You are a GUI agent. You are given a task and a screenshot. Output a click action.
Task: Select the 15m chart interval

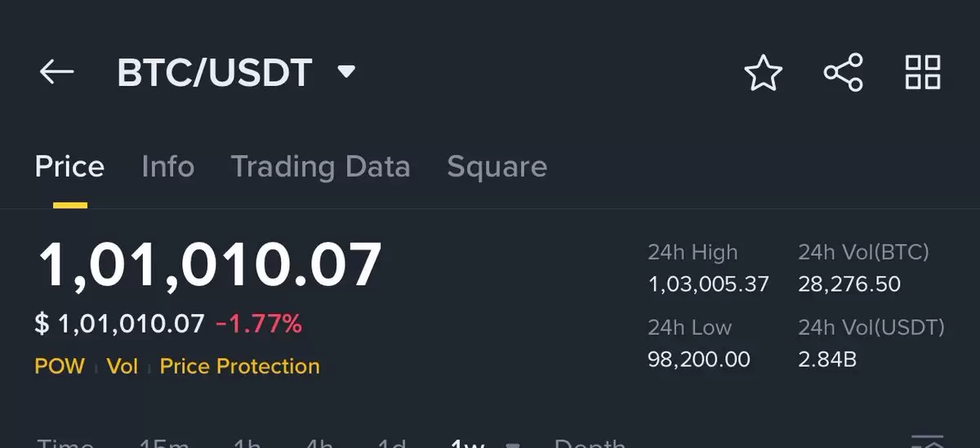[x=164, y=444]
